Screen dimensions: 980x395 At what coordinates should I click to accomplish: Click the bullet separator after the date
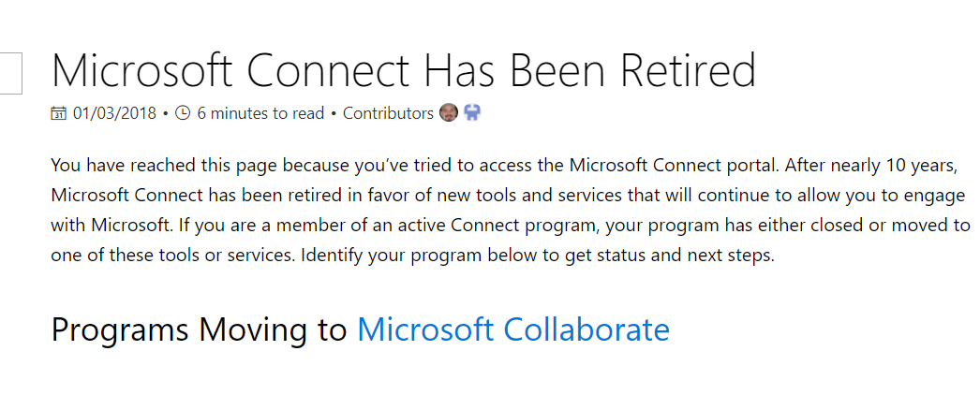coord(166,114)
